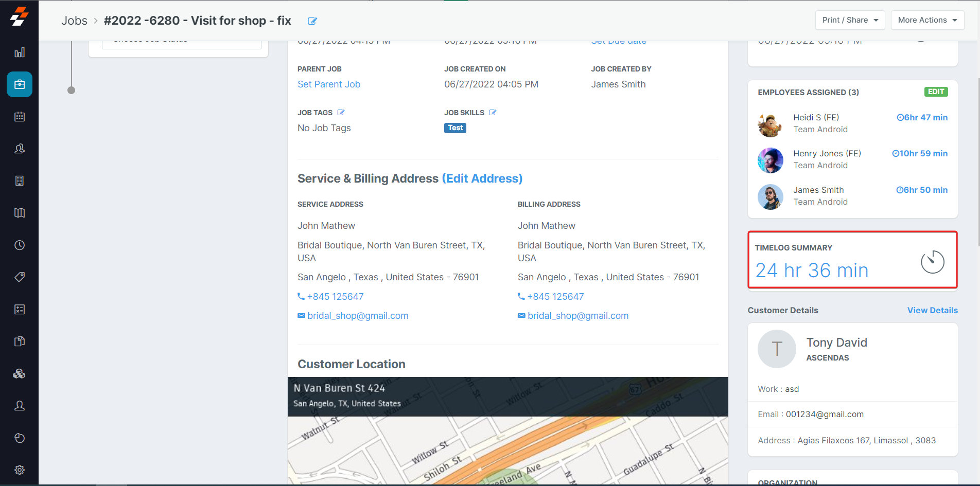
Task: Edit job tags with pencil icon
Action: coord(341,113)
